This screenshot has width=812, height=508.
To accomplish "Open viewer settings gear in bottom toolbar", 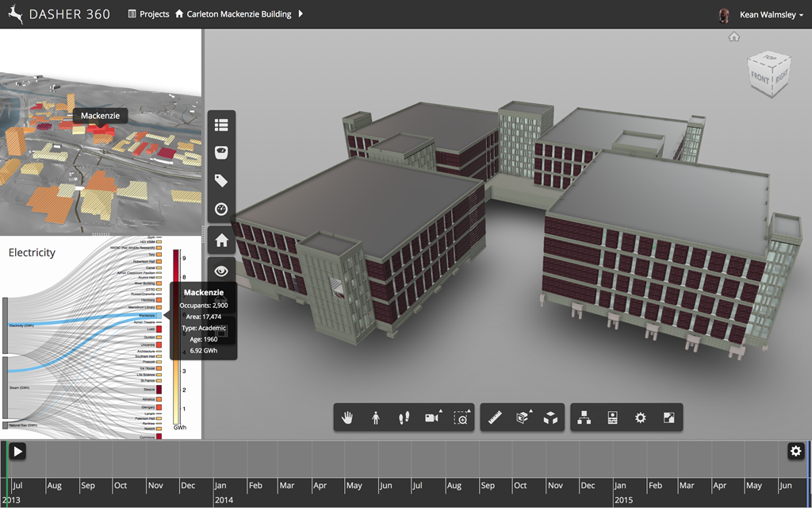I will [x=641, y=418].
